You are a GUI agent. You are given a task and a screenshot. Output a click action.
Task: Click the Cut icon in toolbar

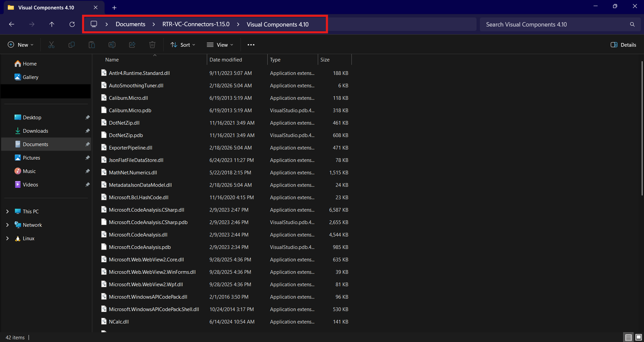[x=51, y=45]
